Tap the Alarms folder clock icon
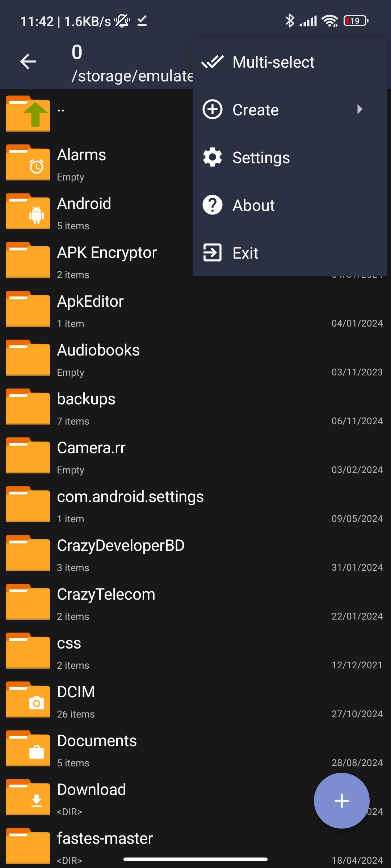The width and height of the screenshot is (391, 868). coord(28,162)
